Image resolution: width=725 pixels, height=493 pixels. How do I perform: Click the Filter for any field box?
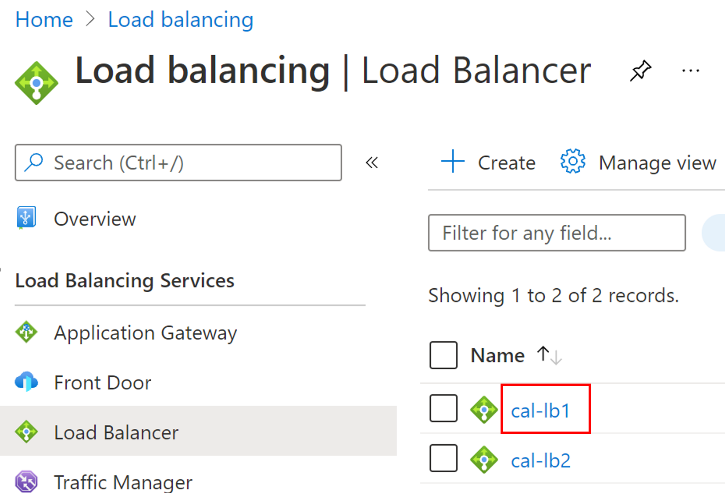pyautogui.click(x=556, y=233)
